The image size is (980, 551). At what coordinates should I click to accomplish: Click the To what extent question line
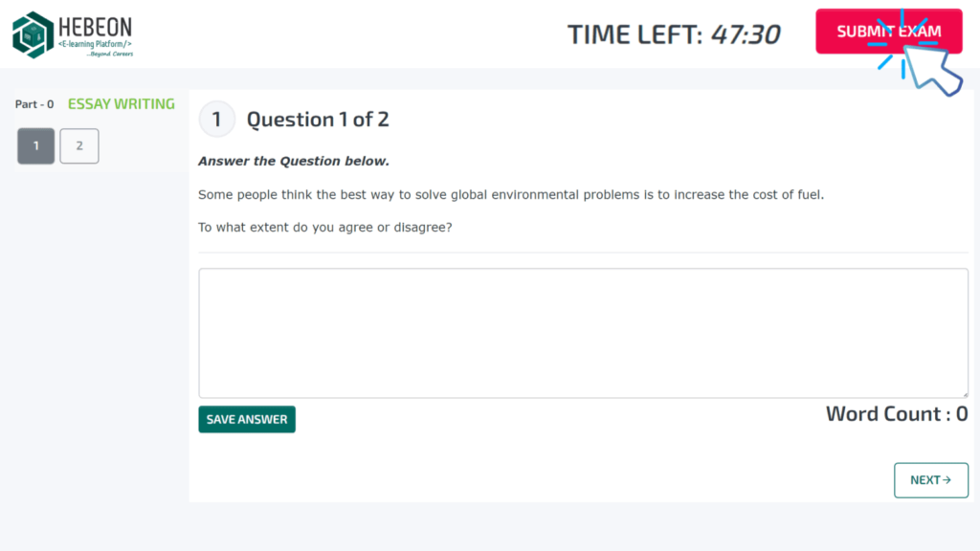[x=324, y=228]
